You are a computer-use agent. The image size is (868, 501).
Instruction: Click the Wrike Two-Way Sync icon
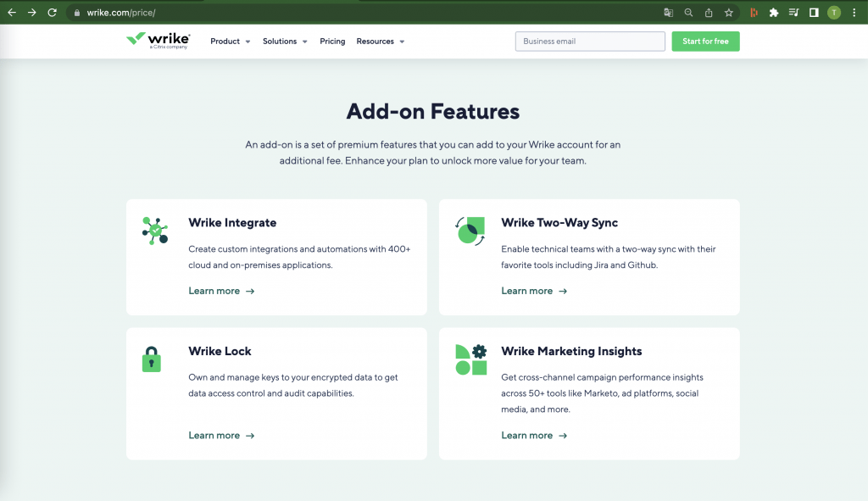click(x=470, y=231)
